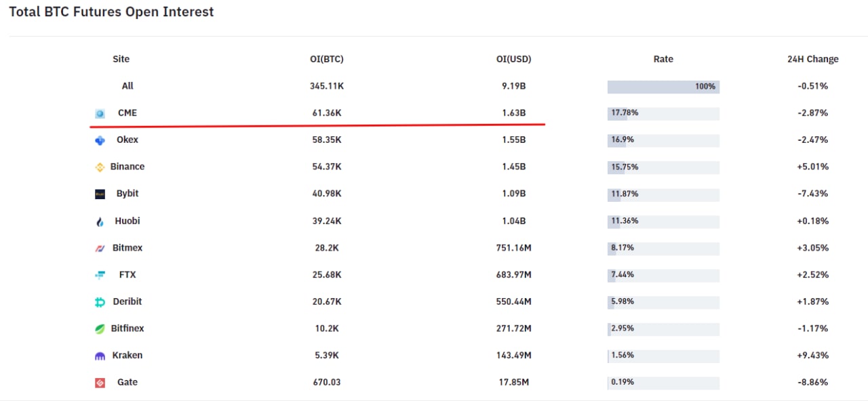
Task: Click the 670.03 Gate OI value
Action: click(x=326, y=382)
